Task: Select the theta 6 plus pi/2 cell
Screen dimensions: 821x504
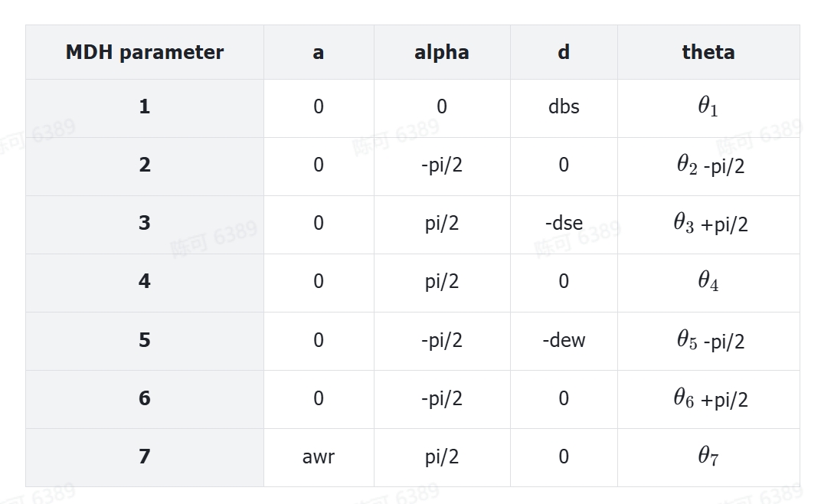Action: click(710, 399)
